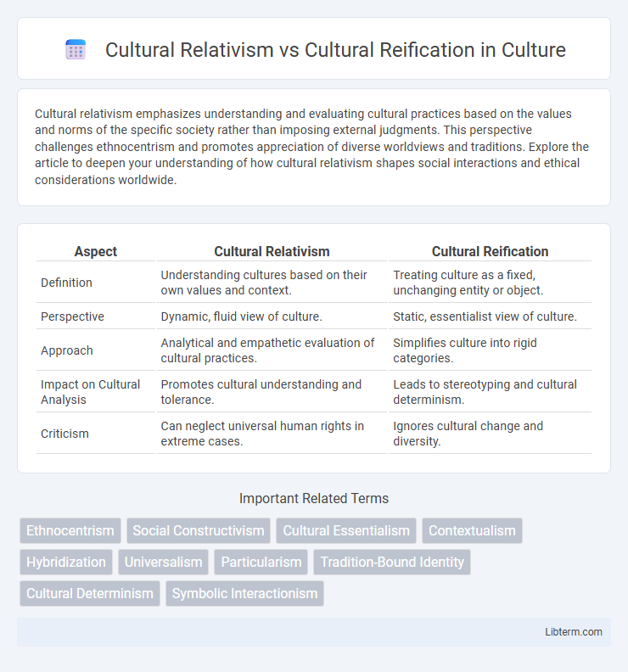The image size is (628, 672).
Task: Click the Particularism tag
Action: 261,562
